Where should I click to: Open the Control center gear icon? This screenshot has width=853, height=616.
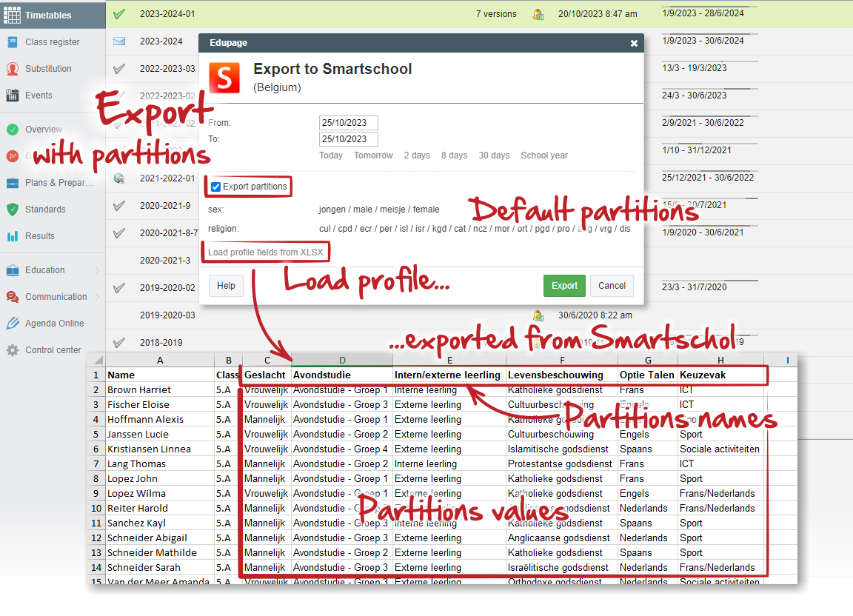pos(13,350)
